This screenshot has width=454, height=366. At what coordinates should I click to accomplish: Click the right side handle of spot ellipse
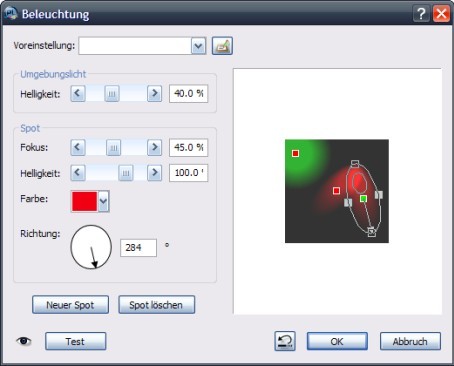pos(379,195)
